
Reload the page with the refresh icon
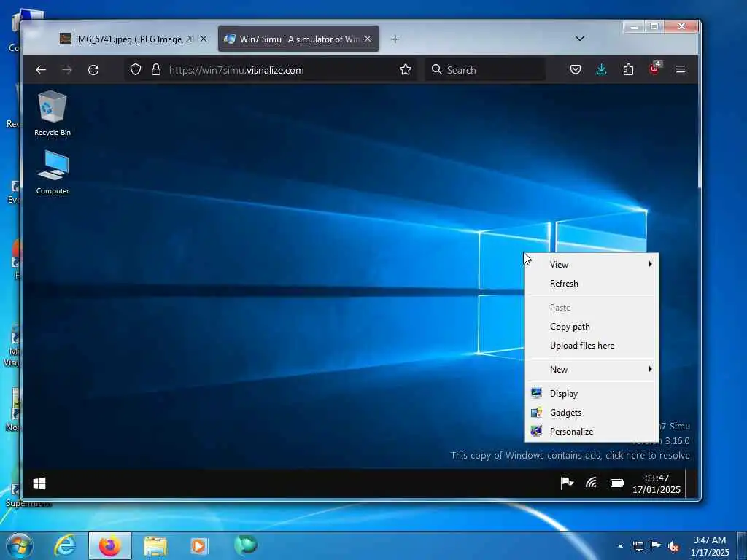pyautogui.click(x=93, y=70)
